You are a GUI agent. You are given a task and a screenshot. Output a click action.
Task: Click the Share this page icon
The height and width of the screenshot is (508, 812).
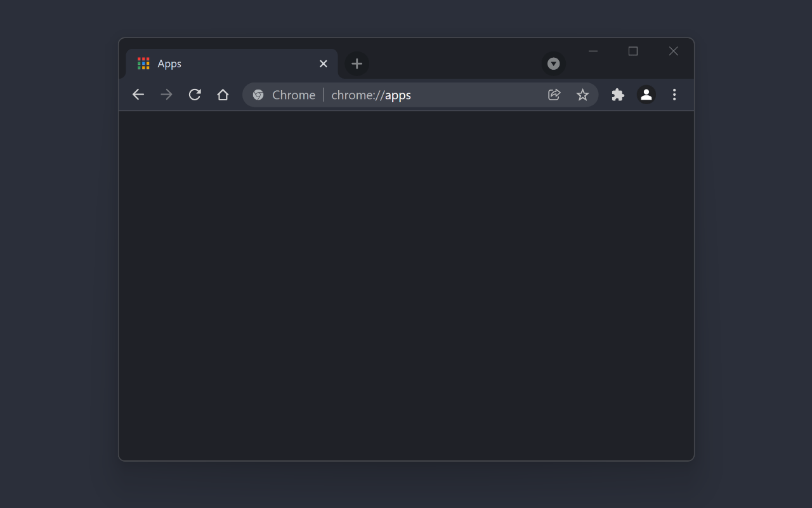coord(554,95)
